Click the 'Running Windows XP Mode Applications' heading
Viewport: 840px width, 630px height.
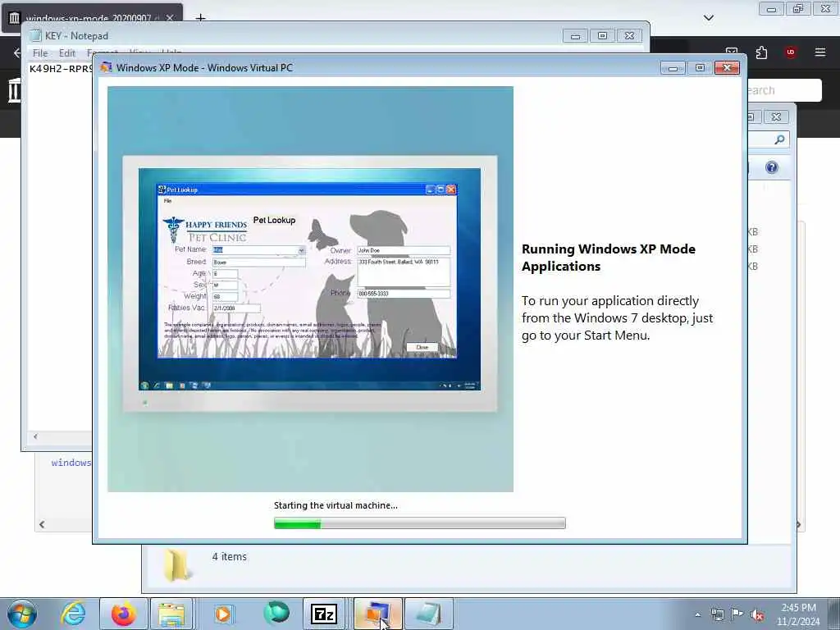[x=609, y=258]
